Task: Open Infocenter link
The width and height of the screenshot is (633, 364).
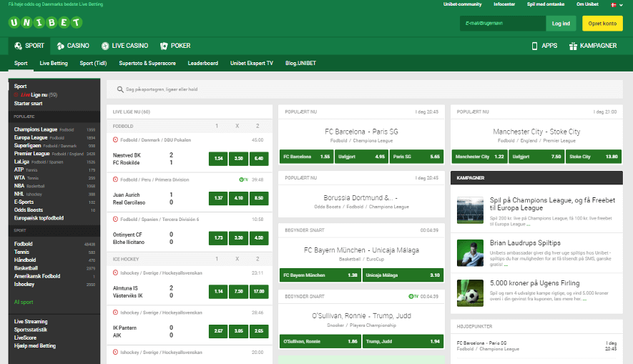Action: 504,4
